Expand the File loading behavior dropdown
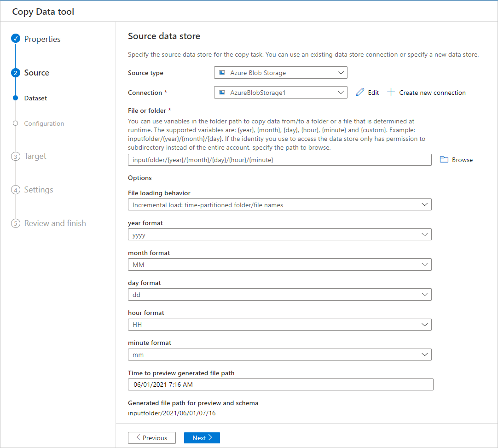This screenshot has width=498, height=448. (425, 204)
